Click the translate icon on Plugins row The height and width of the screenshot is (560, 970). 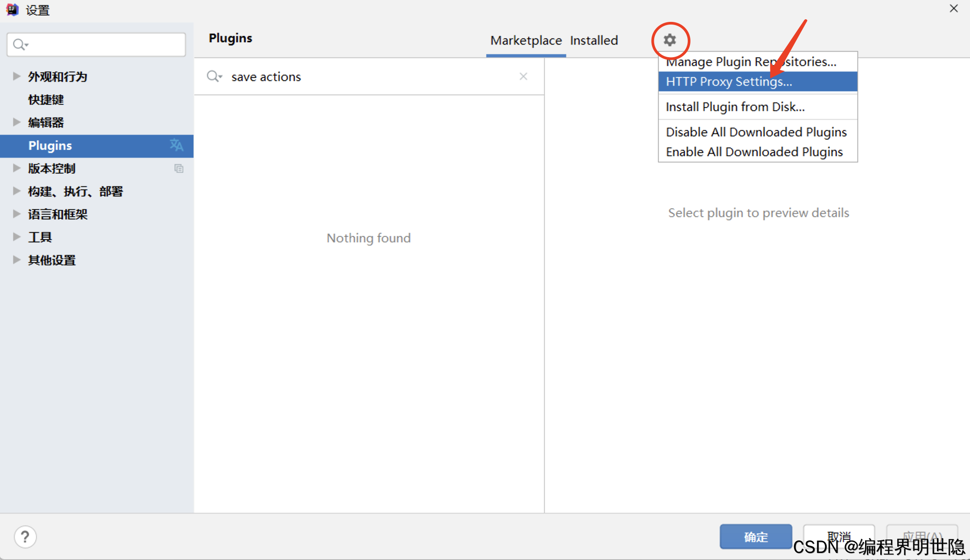point(176,145)
